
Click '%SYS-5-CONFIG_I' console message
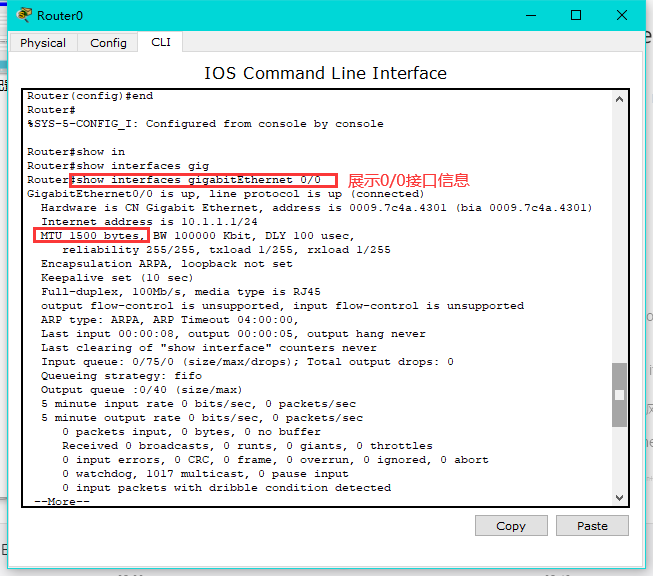(x=205, y=124)
